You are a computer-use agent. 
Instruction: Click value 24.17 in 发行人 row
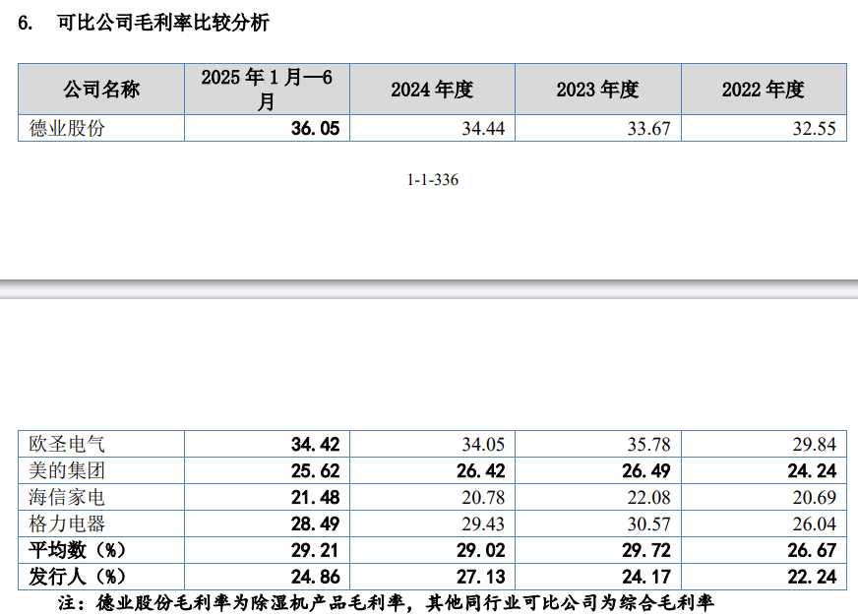pos(646,577)
